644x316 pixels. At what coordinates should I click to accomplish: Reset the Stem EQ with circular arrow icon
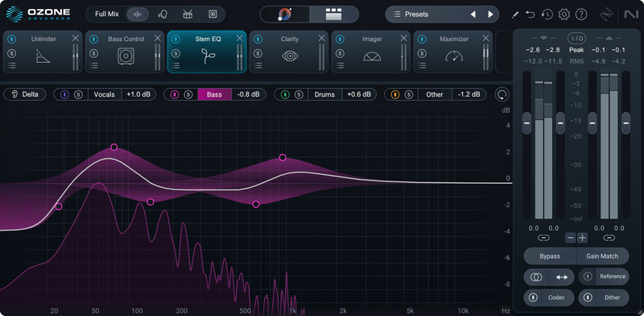tap(502, 94)
